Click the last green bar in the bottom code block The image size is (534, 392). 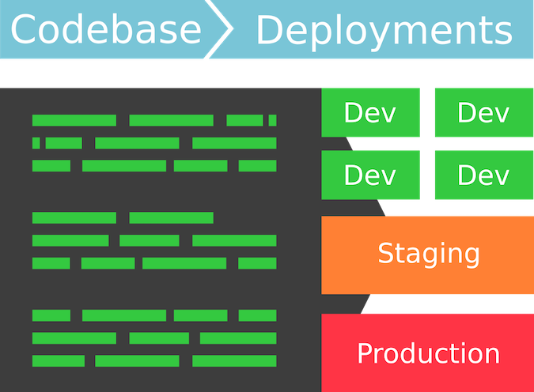[x=233, y=361]
